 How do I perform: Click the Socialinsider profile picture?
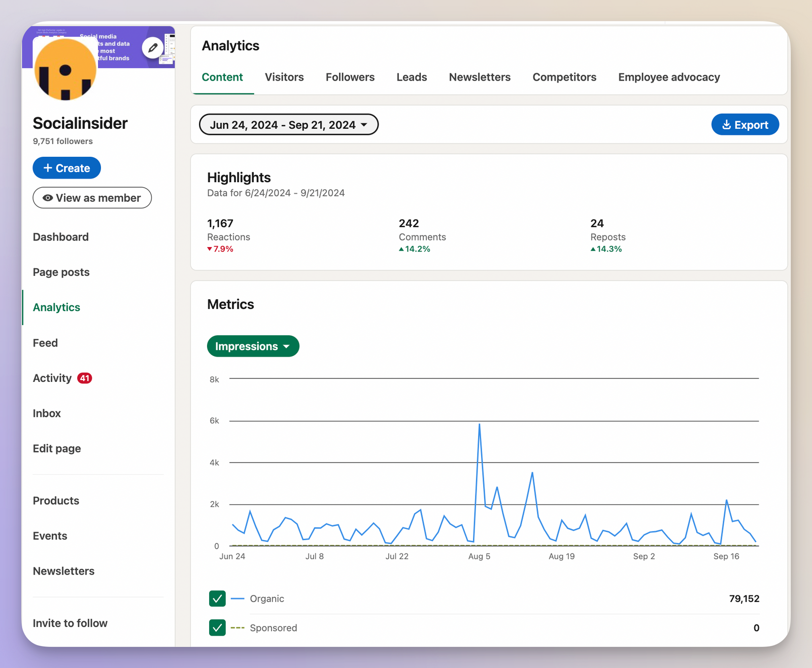(65, 69)
